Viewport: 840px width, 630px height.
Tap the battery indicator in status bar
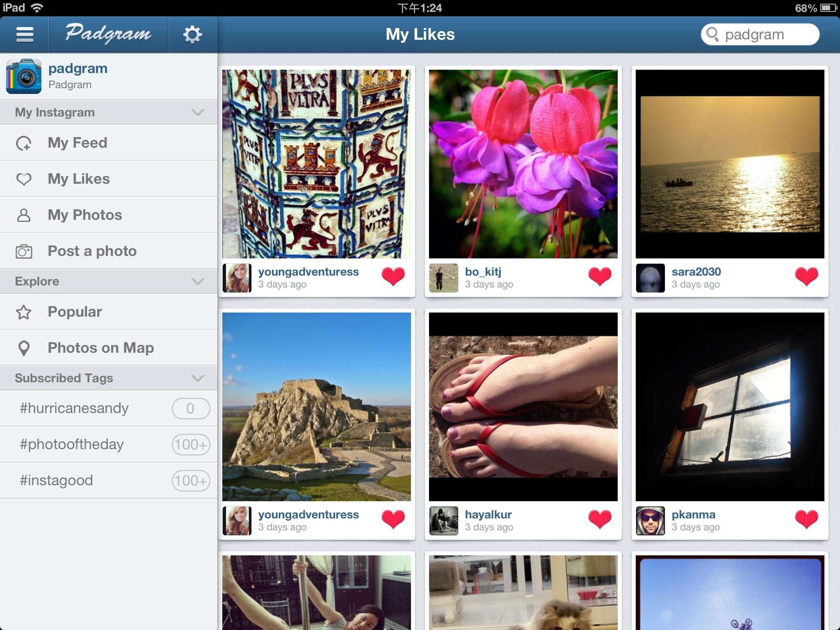pyautogui.click(x=829, y=8)
